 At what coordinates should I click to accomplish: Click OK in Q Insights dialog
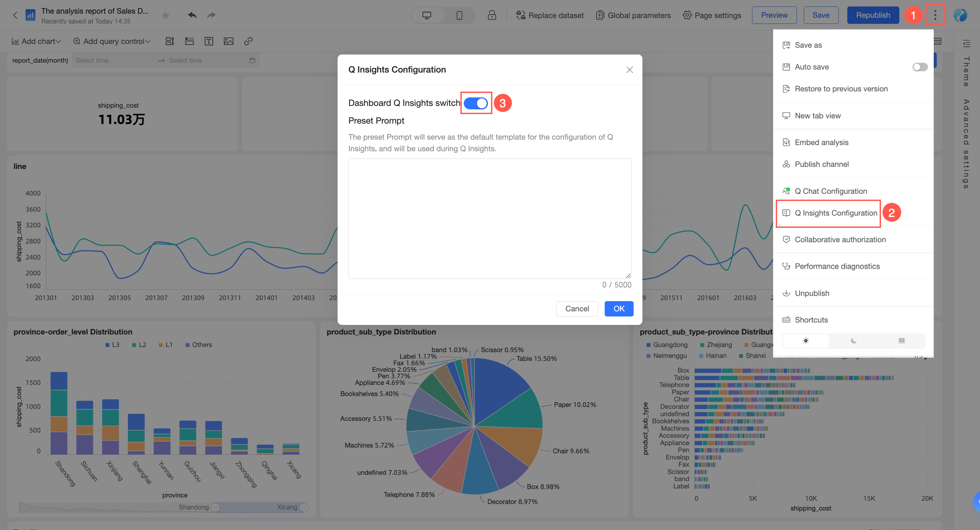[x=619, y=309]
